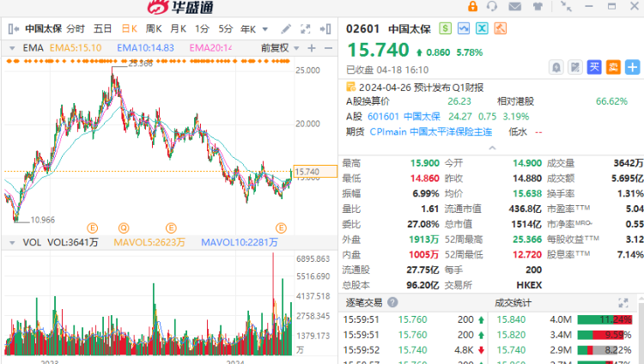Set a price alert with bell icon
Viewport: 644px width, 364px height.
pos(556,67)
